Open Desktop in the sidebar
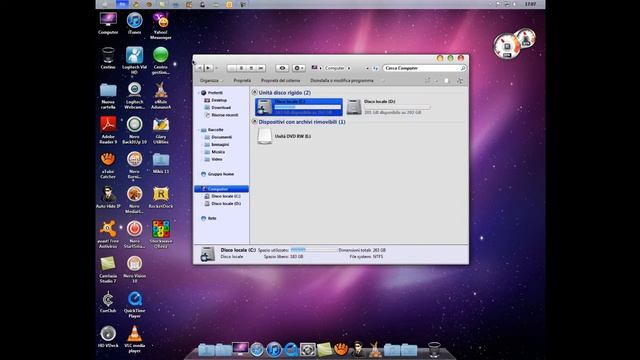640x360 pixels. [219, 100]
